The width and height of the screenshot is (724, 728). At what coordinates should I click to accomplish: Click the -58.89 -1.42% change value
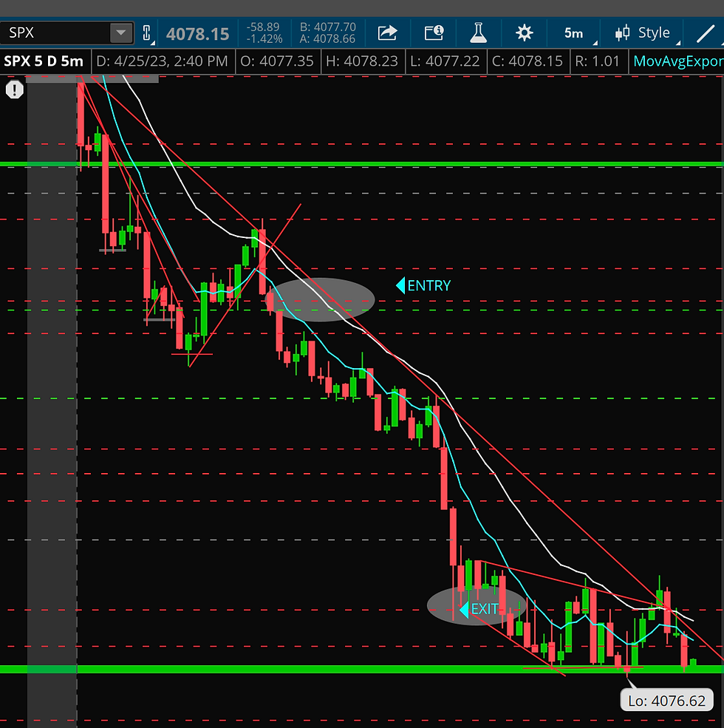point(264,33)
